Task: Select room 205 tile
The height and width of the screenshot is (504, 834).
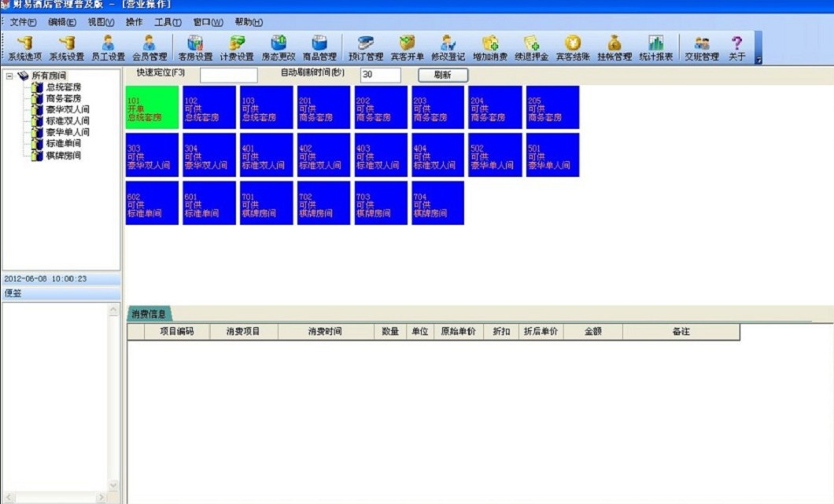Action: 552,108
